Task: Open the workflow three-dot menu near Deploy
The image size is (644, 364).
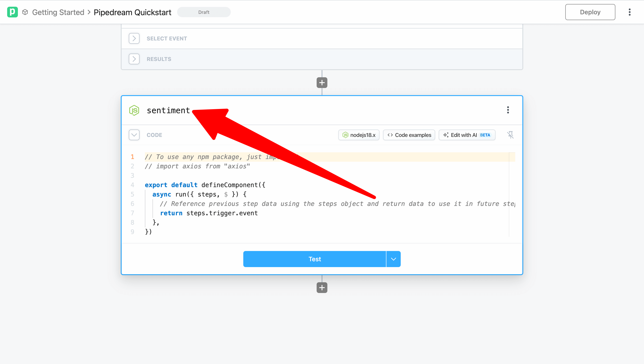Action: coord(630,12)
